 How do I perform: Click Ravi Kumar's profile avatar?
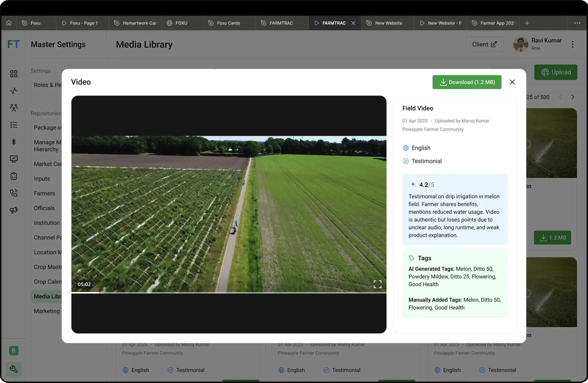point(520,45)
